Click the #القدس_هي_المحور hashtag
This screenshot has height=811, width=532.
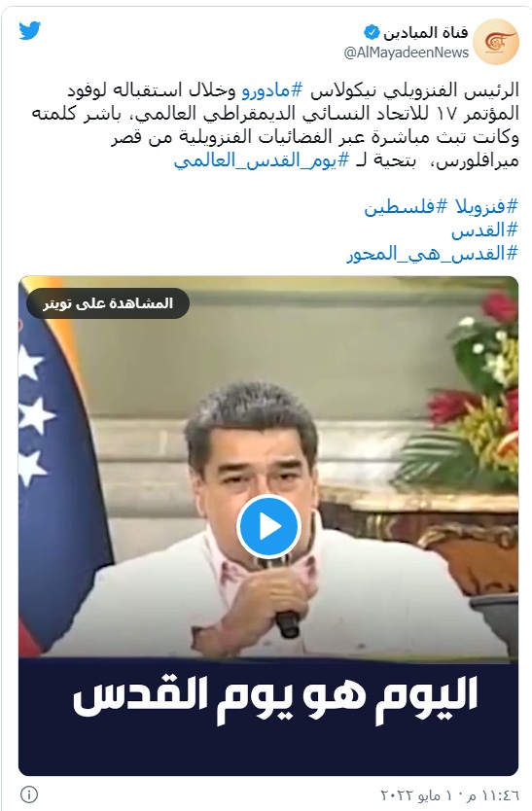pyautogui.click(x=432, y=254)
